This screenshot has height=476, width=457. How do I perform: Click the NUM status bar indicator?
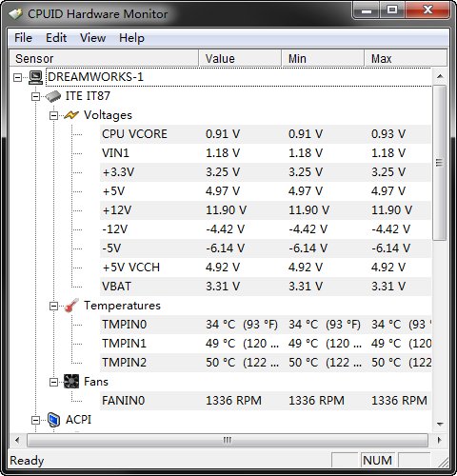coord(377,460)
